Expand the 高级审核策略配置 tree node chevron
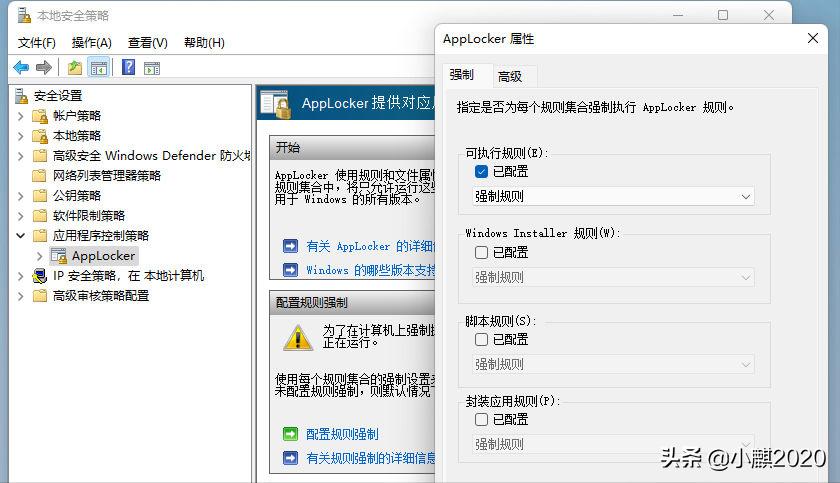The width and height of the screenshot is (840, 483). coord(20,296)
